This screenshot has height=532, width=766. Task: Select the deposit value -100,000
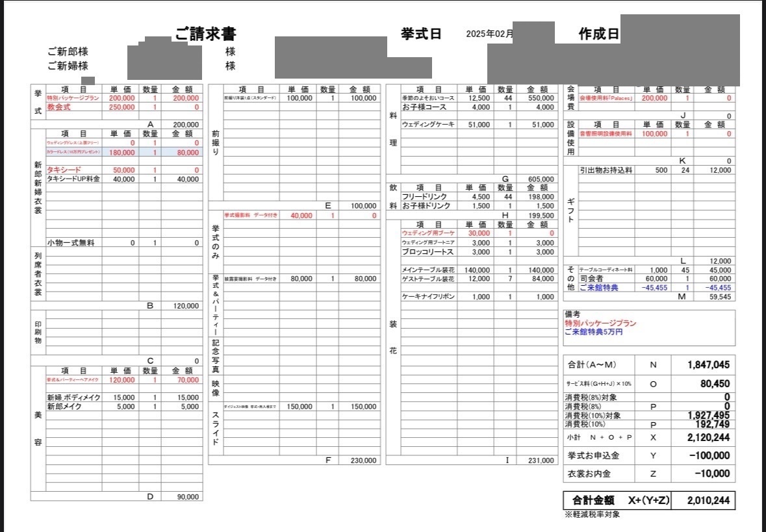[x=710, y=456]
